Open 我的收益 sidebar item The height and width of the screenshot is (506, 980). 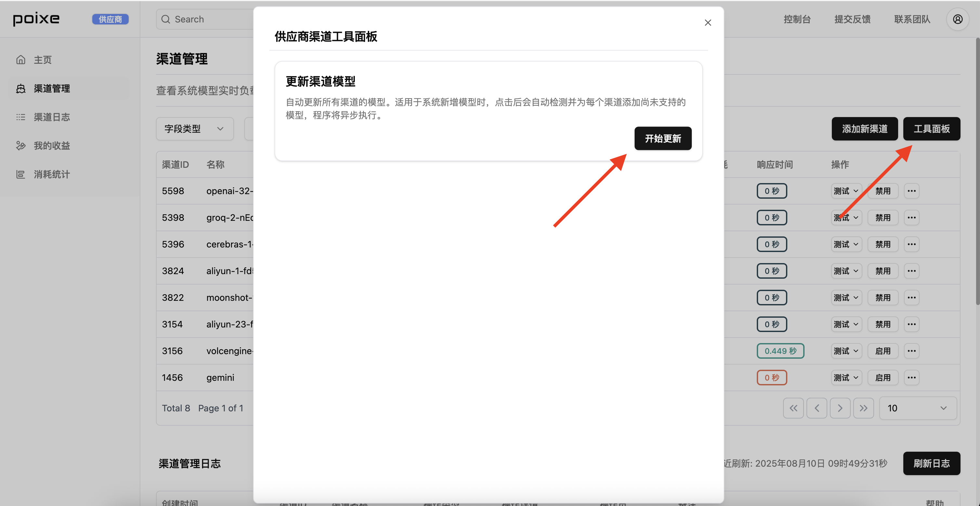coord(52,145)
